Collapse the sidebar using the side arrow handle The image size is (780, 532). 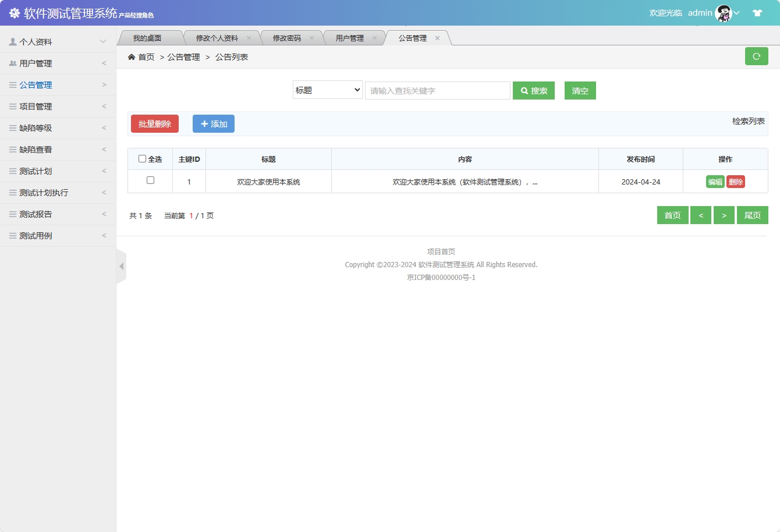click(122, 265)
